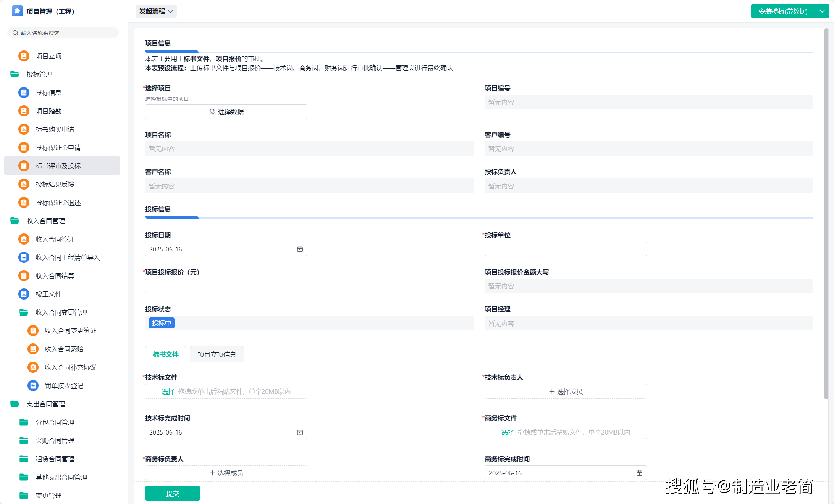Collapse the 收入合同变更管理 folder
The width and height of the screenshot is (834, 504).
tap(24, 312)
